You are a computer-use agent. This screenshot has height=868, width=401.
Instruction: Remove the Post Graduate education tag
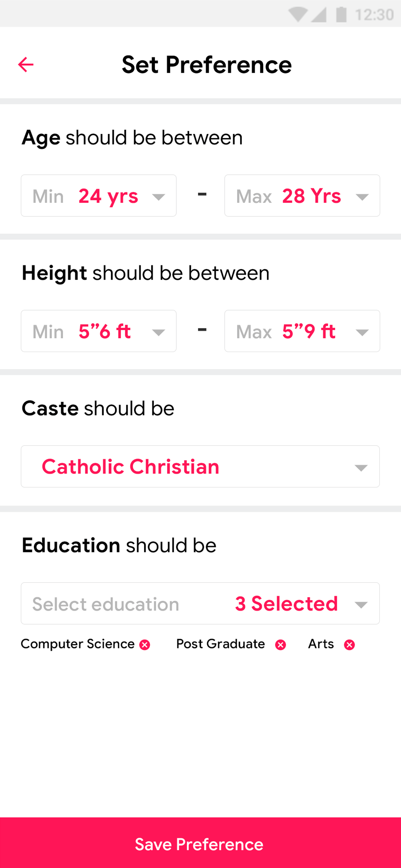[x=281, y=645]
